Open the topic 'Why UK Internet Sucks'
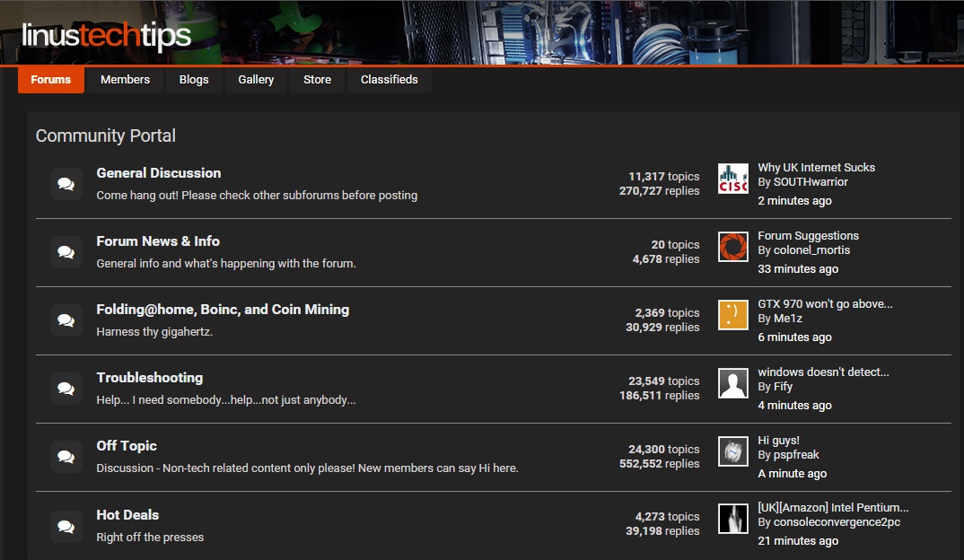 pyautogui.click(x=817, y=167)
